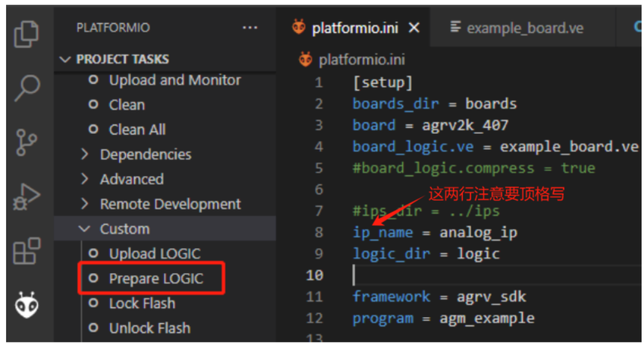Image resolution: width=644 pixels, height=344 pixels.
Task: Close the platformio.ini tab
Action: 414,28
